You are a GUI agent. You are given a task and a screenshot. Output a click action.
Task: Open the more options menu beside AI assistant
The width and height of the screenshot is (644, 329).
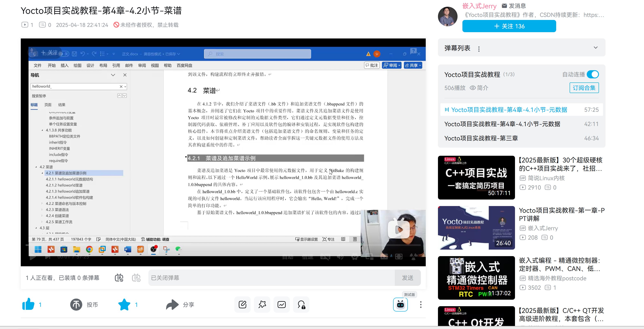(x=420, y=305)
